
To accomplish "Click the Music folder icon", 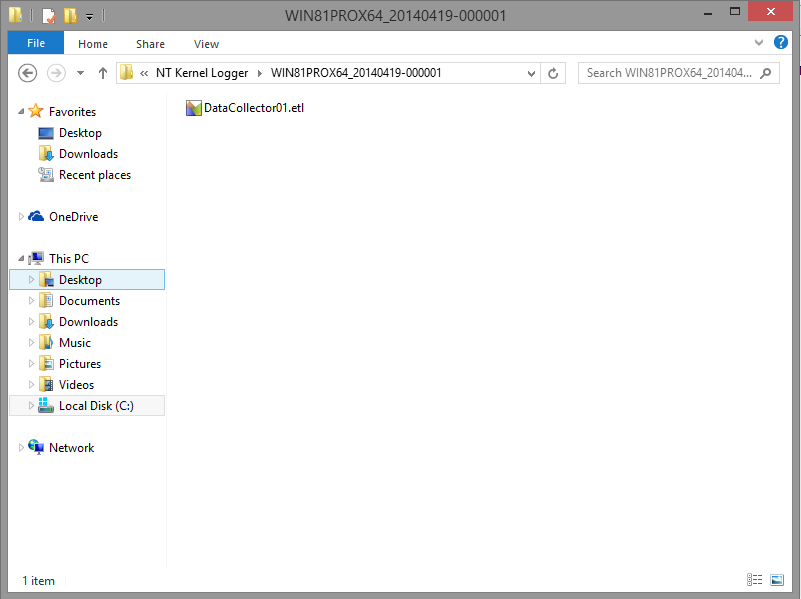I will point(46,343).
